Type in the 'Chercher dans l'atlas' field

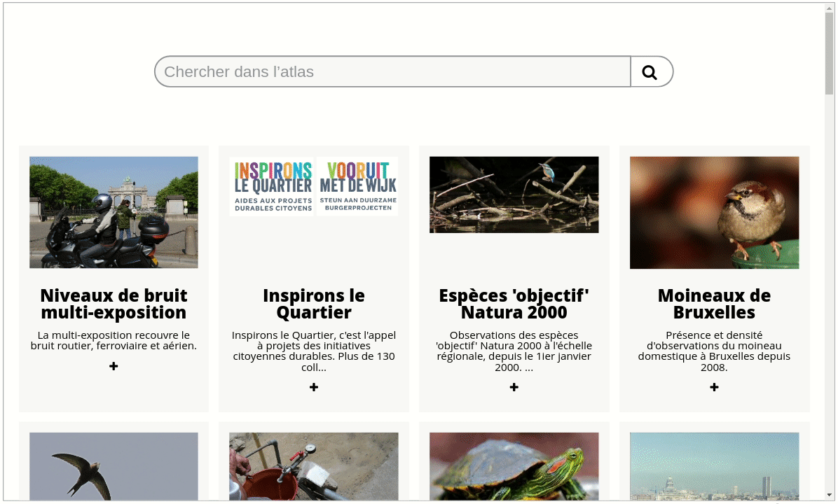(392, 72)
